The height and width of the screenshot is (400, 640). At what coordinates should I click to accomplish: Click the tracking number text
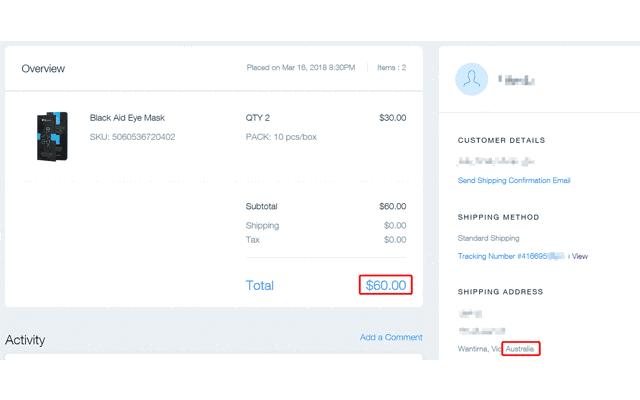coord(510,256)
